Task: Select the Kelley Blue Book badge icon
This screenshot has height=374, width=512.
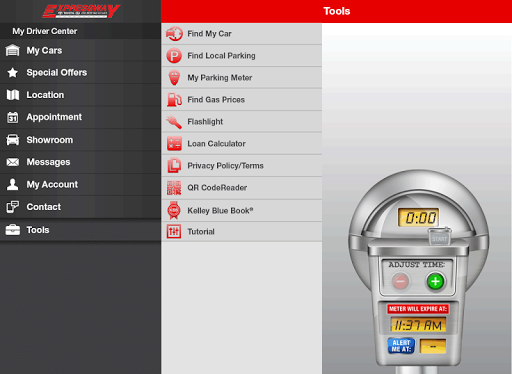Action: tap(174, 210)
